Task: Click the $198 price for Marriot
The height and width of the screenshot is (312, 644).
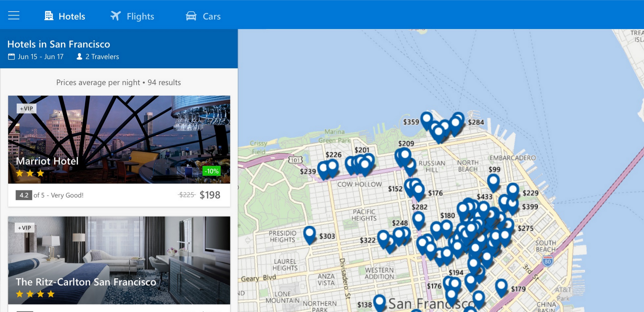Action: pyautogui.click(x=210, y=195)
